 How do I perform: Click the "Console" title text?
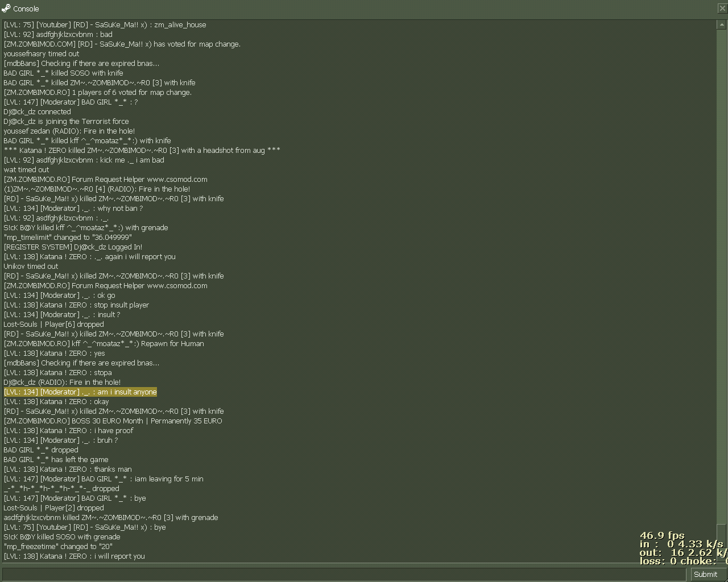[26, 9]
